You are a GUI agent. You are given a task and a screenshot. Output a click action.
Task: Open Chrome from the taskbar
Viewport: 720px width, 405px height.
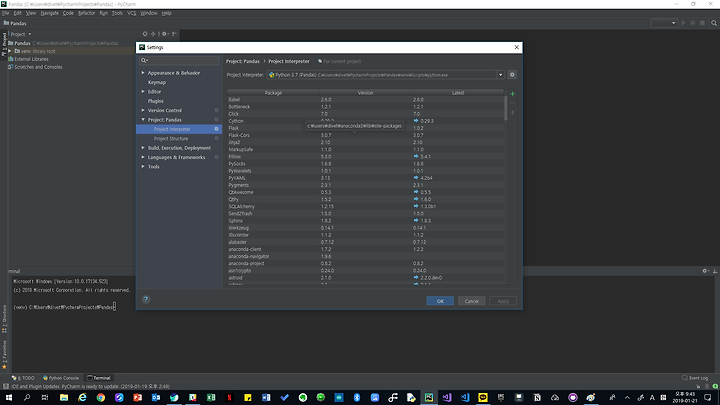[101, 398]
